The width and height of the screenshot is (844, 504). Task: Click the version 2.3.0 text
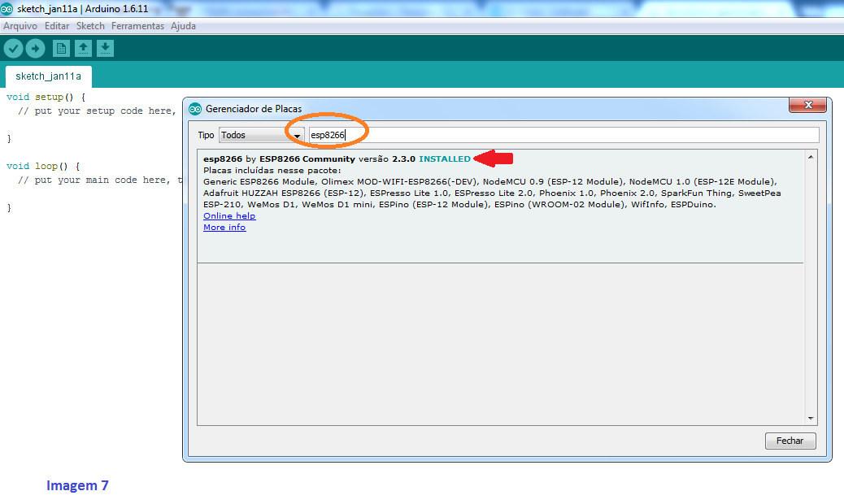click(403, 159)
